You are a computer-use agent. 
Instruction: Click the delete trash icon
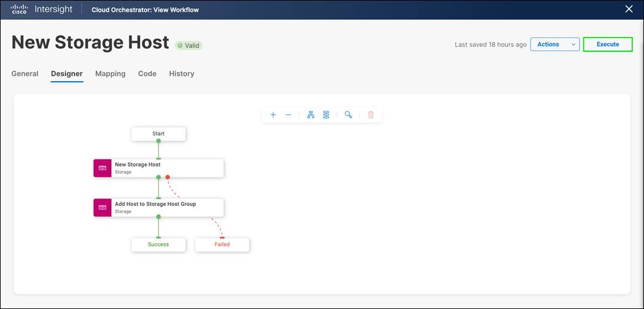coord(371,115)
